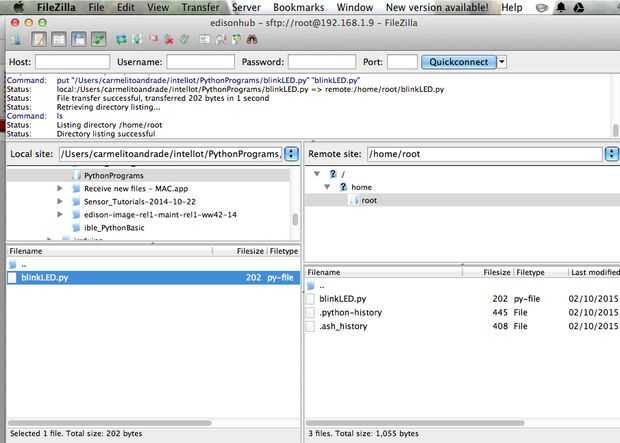Toggle the remote directory tree display

79,40
